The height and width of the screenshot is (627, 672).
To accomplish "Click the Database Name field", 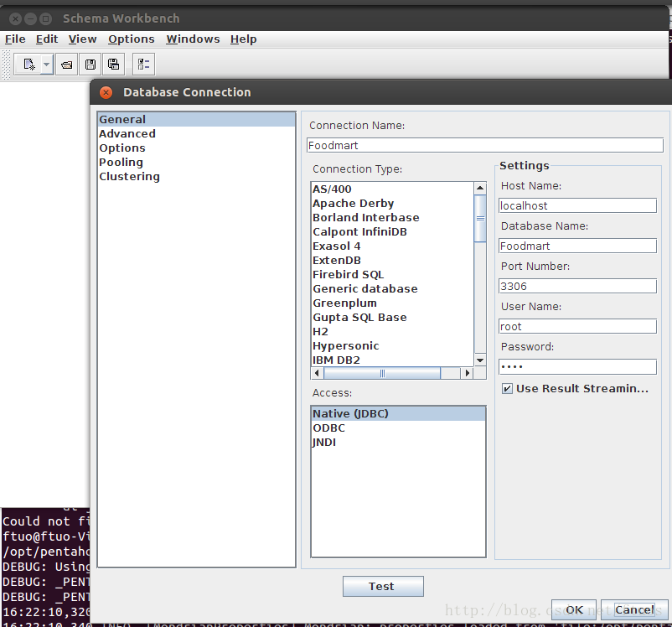I will click(x=577, y=246).
